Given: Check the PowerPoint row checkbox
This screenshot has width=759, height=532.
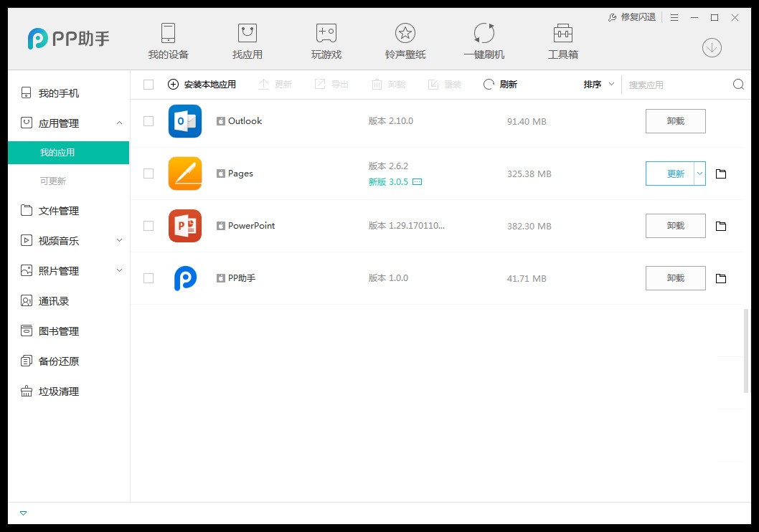Looking at the screenshot, I should pos(148,226).
